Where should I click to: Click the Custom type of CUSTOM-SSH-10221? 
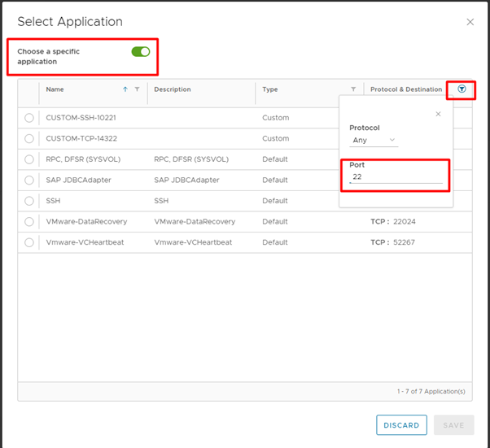(276, 118)
